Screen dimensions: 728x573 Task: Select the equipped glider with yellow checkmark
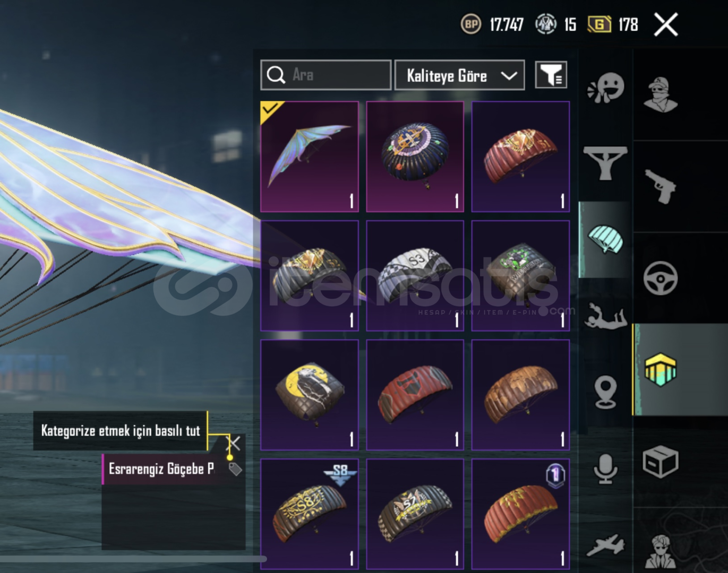coord(310,157)
